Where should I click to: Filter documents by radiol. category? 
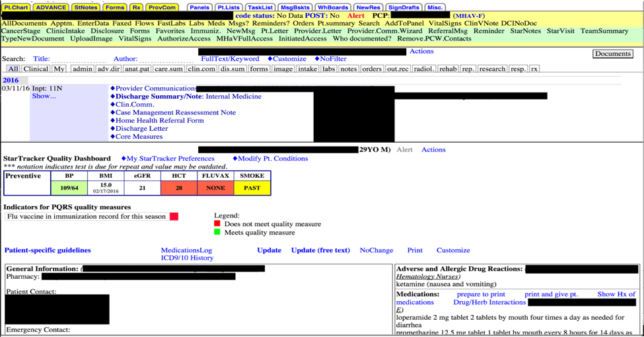[423, 69]
